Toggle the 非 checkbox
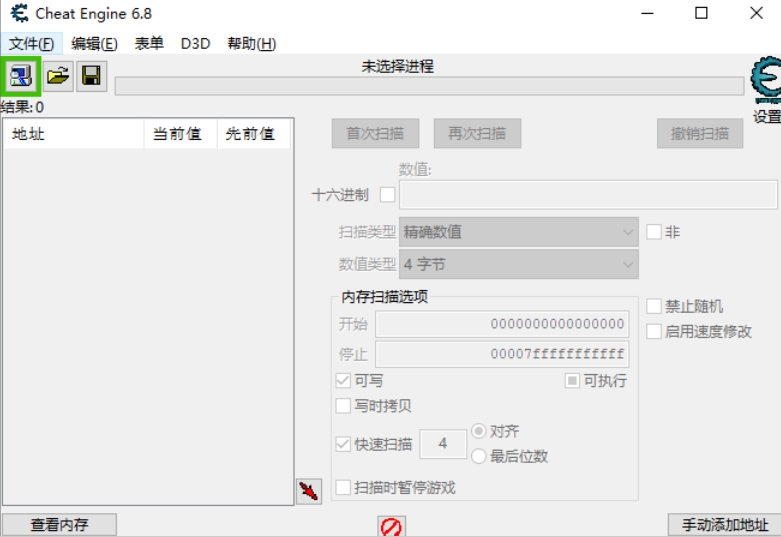 653,232
